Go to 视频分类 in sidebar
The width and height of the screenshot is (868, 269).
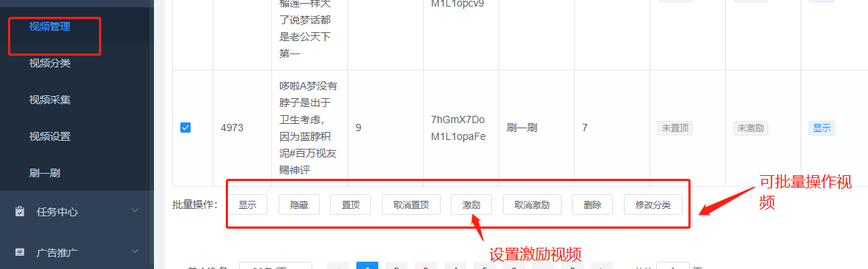point(50,63)
